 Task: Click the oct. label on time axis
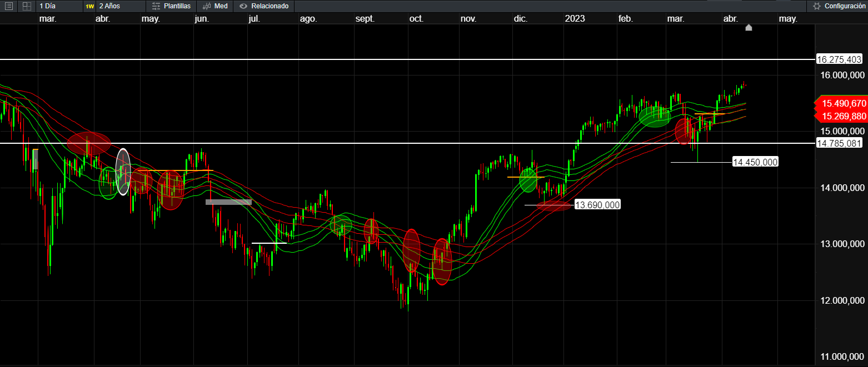coord(416,19)
